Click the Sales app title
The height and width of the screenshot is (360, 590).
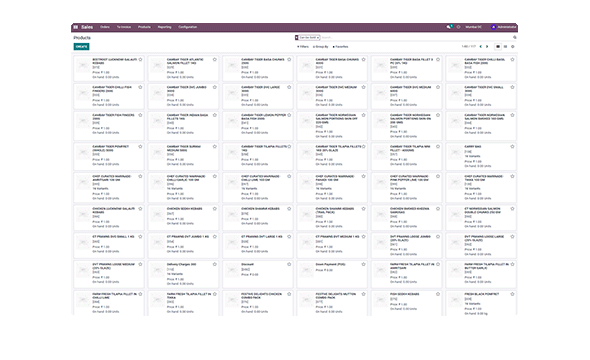[87, 27]
